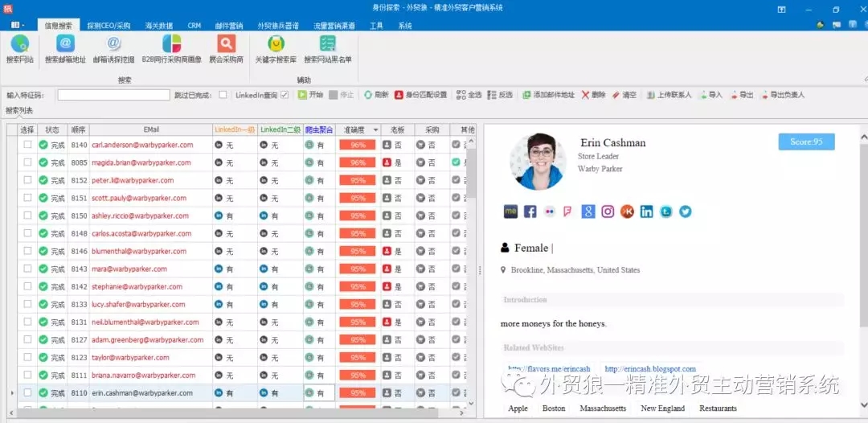Open Erin Cashman's about.me icon
Screen dimensions: 868x423
click(510, 211)
